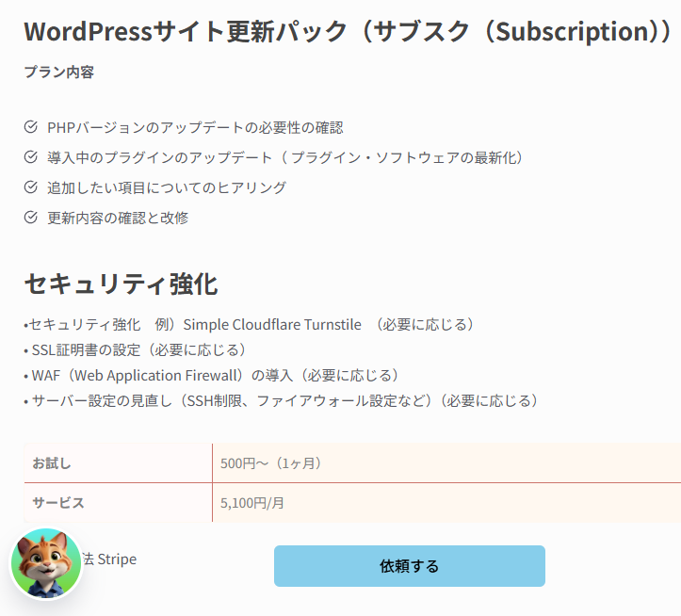
Task: Click check icon beside 更新内容の確認 item
Action: point(31,218)
